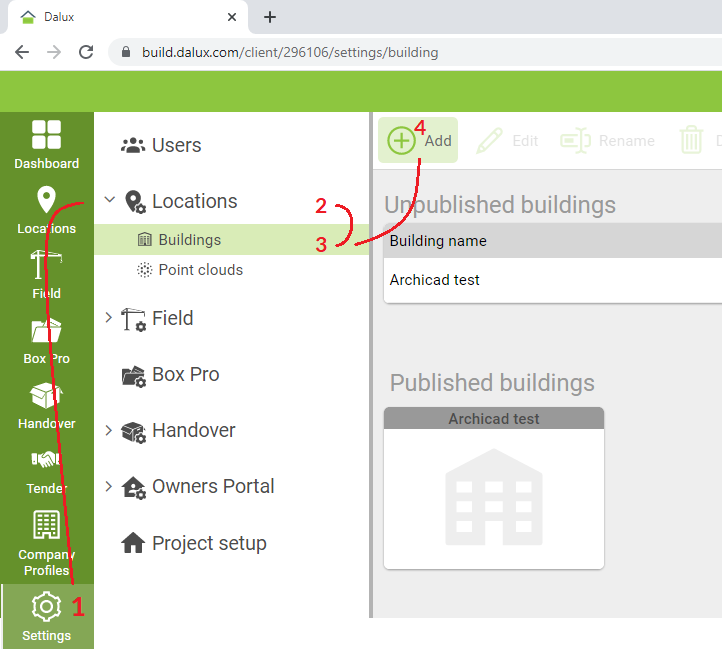
Task: Open the Field crane icon in sidebar
Action: point(46,275)
